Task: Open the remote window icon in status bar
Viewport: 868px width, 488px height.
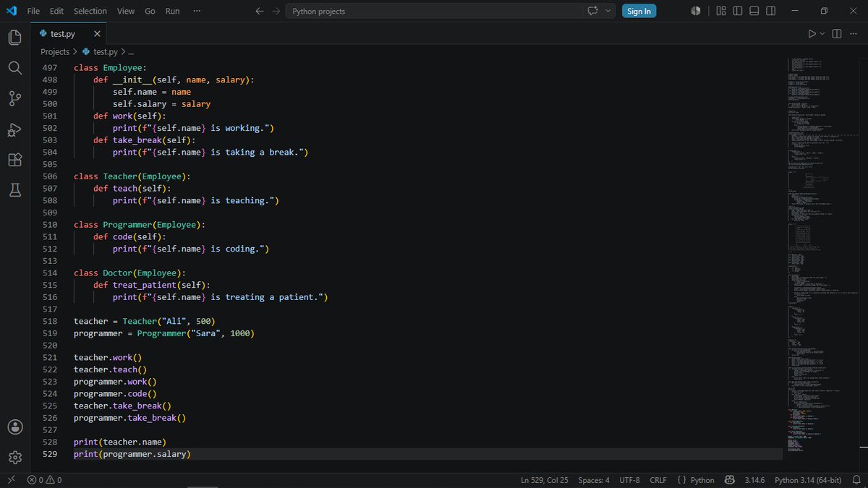Action: (x=11, y=480)
